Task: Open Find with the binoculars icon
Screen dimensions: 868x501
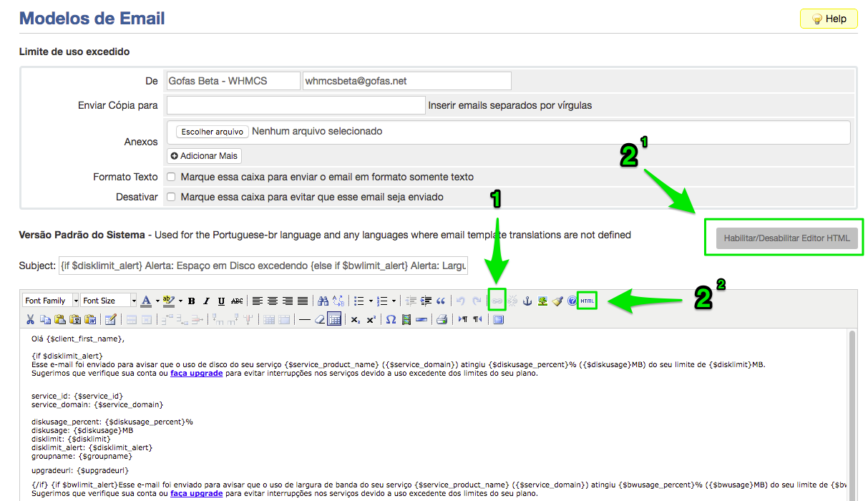Action: click(x=323, y=301)
